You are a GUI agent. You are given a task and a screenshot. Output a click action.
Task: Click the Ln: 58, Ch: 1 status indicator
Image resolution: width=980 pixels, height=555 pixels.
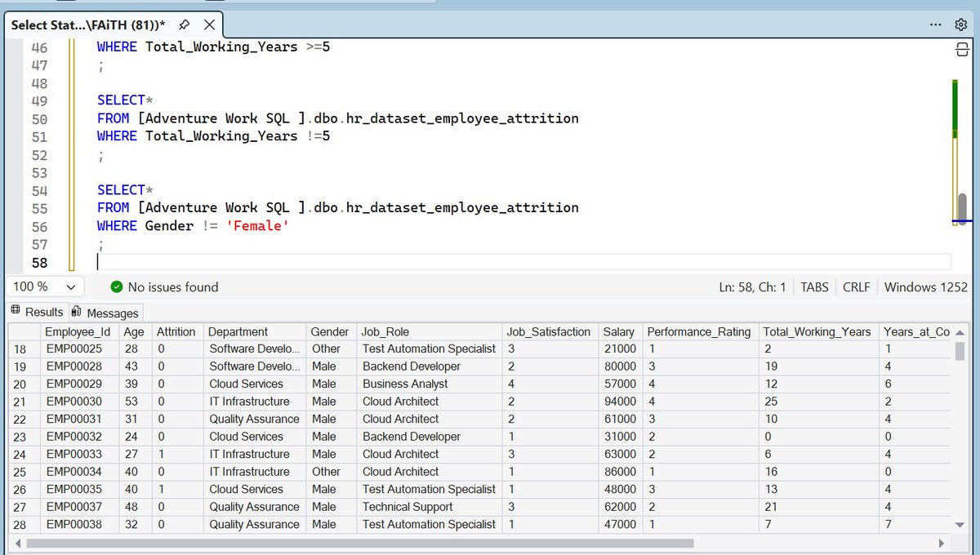coord(752,286)
